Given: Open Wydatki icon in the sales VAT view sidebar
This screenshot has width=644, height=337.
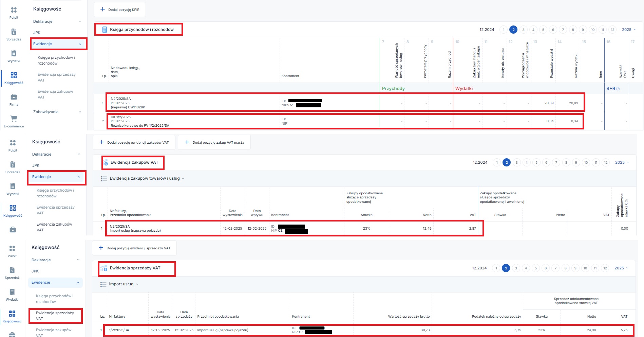Looking at the screenshot, I should pyautogui.click(x=12, y=292).
